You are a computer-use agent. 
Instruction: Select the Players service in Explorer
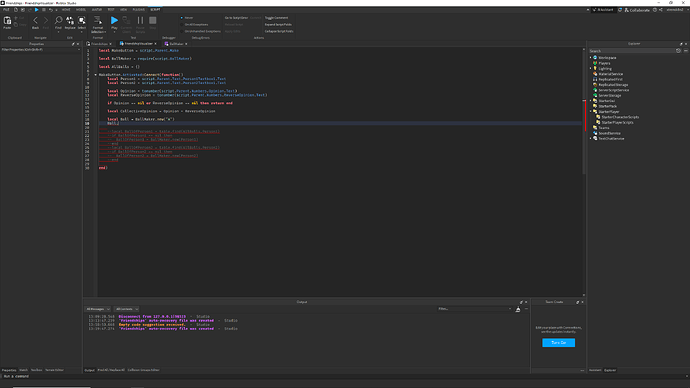tap(604, 63)
